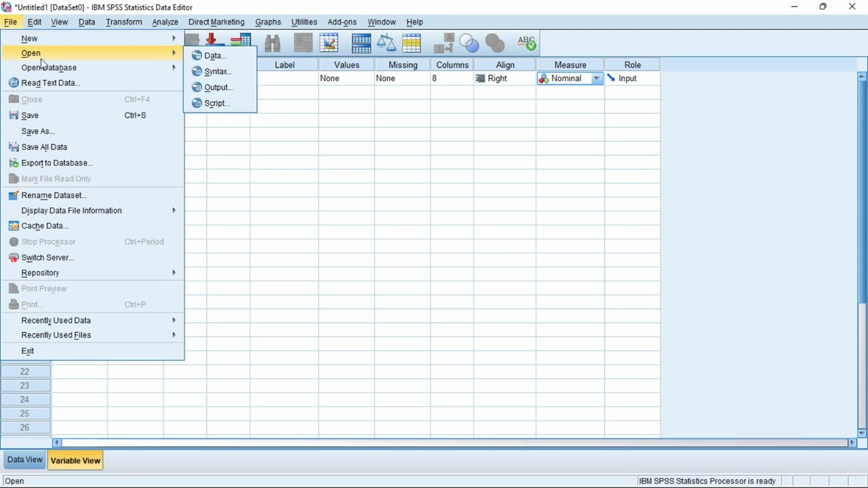Open the Data menu in menu bar
Viewport: 868px width, 488px height.
(x=87, y=22)
